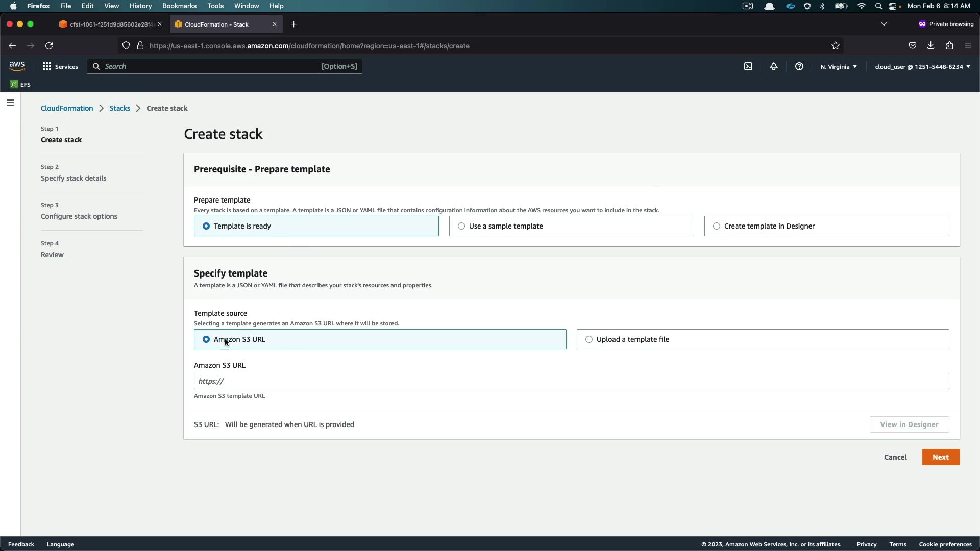Go to Stacks breadcrumb link

pos(119,108)
